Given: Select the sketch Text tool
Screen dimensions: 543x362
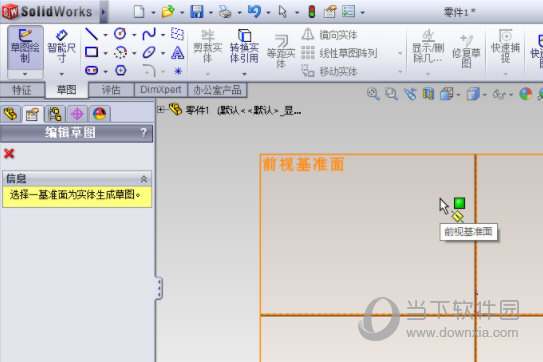Looking at the screenshot, I should [x=177, y=52].
